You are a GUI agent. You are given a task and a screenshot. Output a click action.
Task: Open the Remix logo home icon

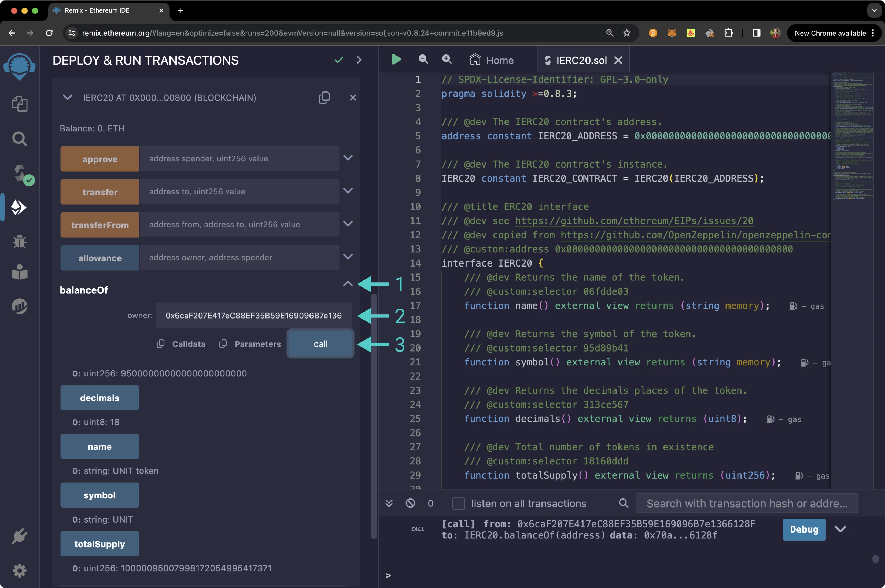click(20, 67)
